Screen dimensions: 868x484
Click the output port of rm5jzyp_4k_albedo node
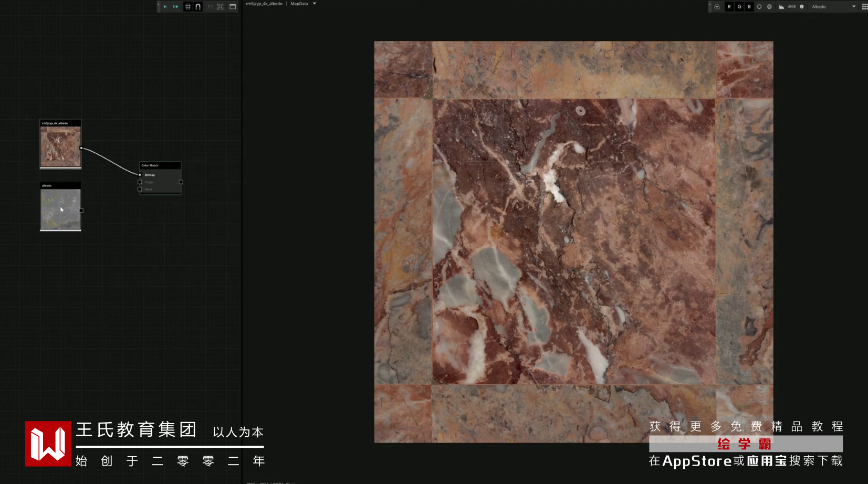coord(81,148)
